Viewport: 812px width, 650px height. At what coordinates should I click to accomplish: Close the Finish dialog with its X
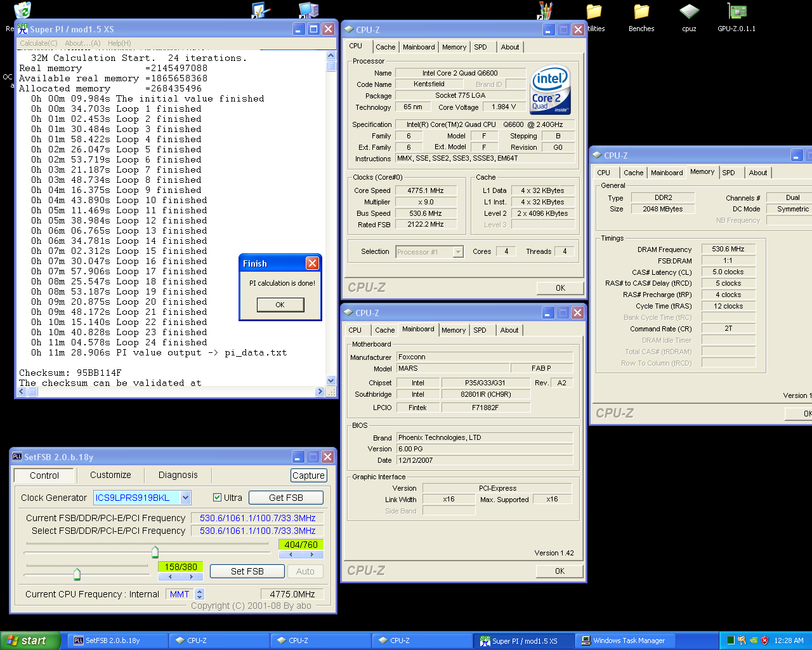(312, 263)
